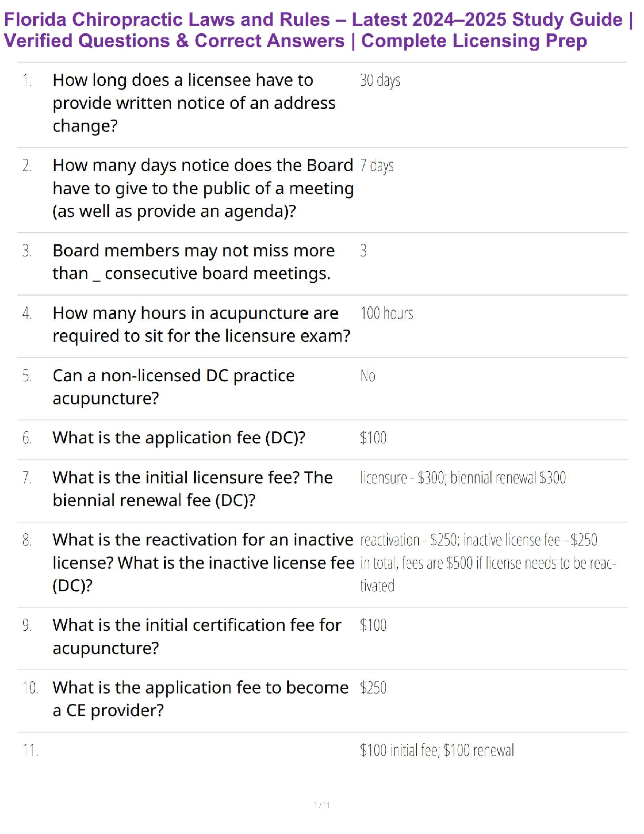Click the "No" answer for question 5
The width and height of the screenshot is (644, 834).
[x=368, y=376]
